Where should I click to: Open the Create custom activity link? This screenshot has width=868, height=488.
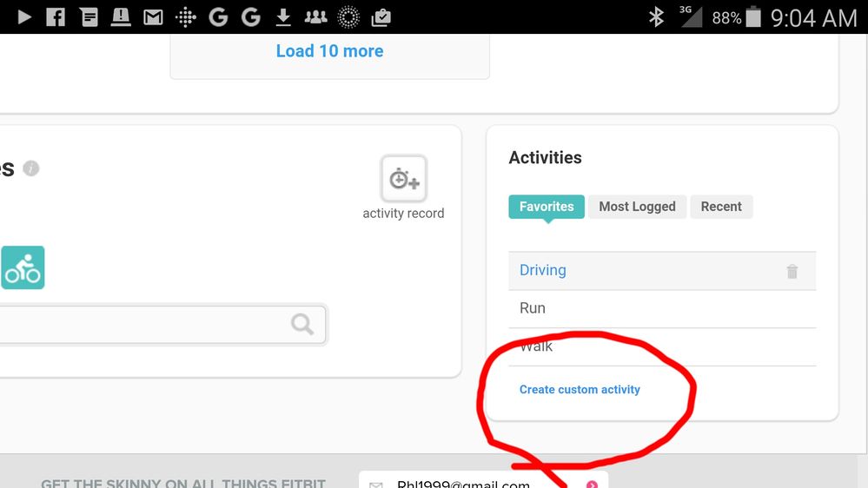580,390
